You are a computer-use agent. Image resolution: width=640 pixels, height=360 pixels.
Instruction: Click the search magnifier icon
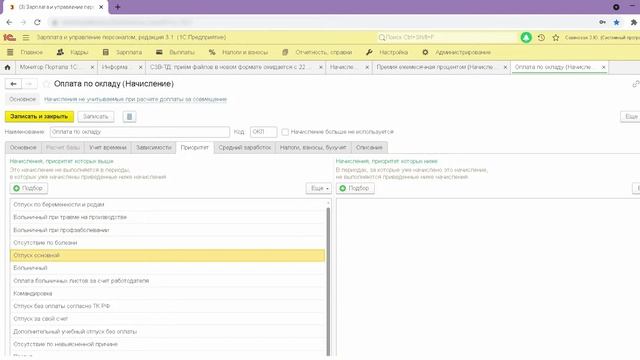(382, 38)
